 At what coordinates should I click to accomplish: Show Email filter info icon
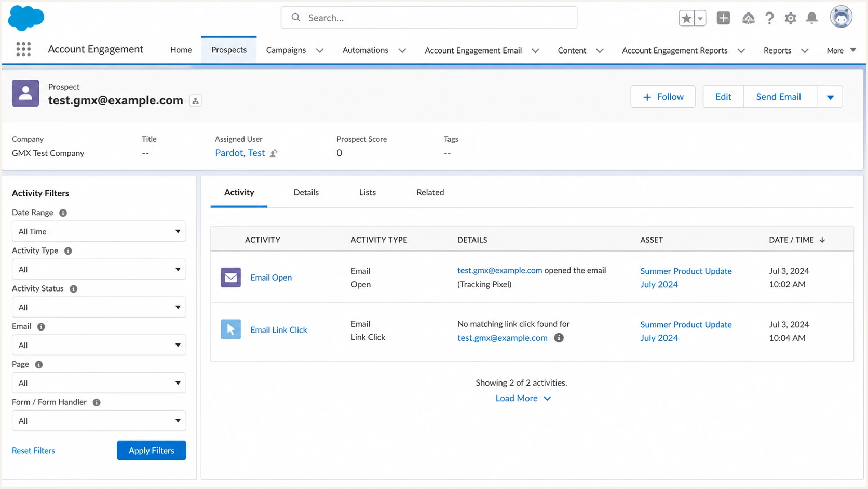41,326
